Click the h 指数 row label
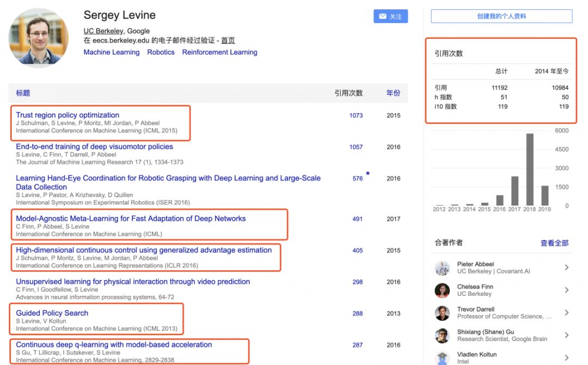 [x=443, y=97]
